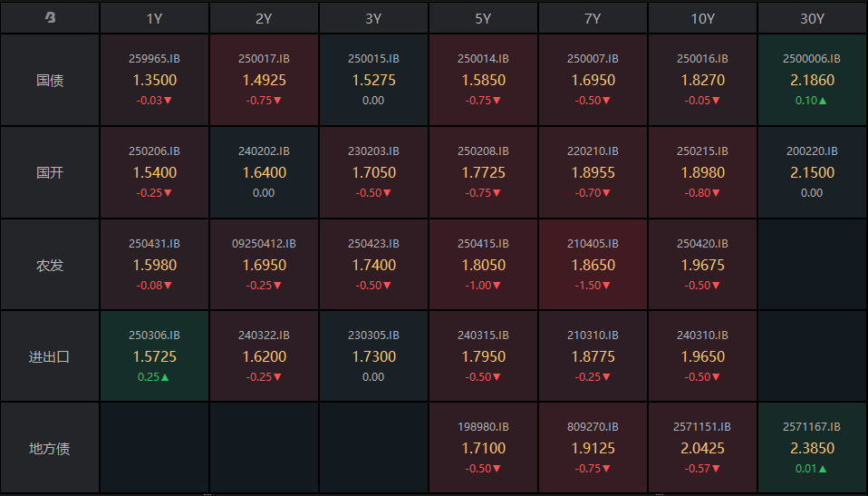Click the 1.8980 yield for 250215.IB
This screenshot has width=868, height=496.
[702, 172]
